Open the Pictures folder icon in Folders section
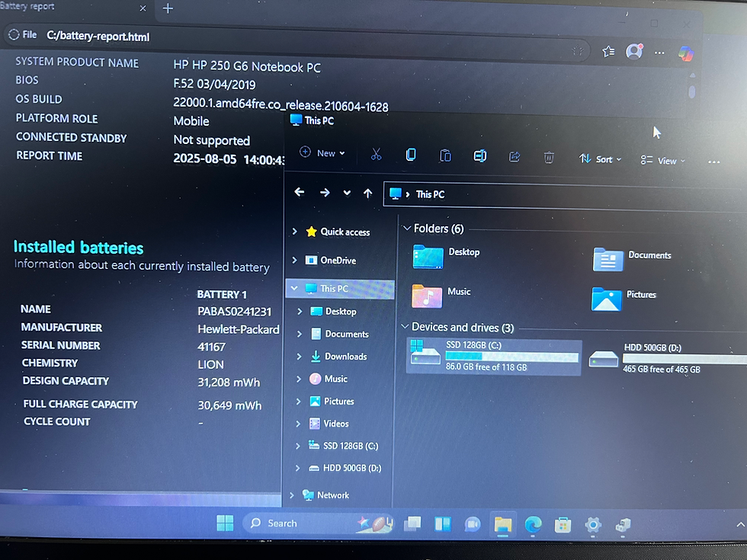This screenshot has width=747, height=560. tap(606, 299)
